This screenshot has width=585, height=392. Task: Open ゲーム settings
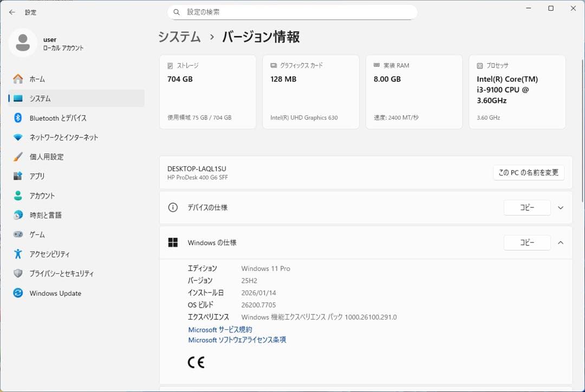tap(49, 234)
